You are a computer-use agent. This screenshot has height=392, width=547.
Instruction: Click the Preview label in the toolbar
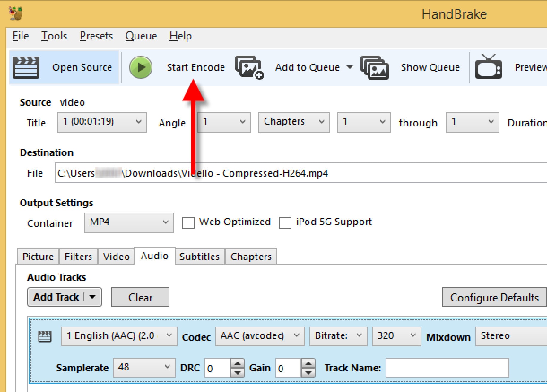[531, 68]
